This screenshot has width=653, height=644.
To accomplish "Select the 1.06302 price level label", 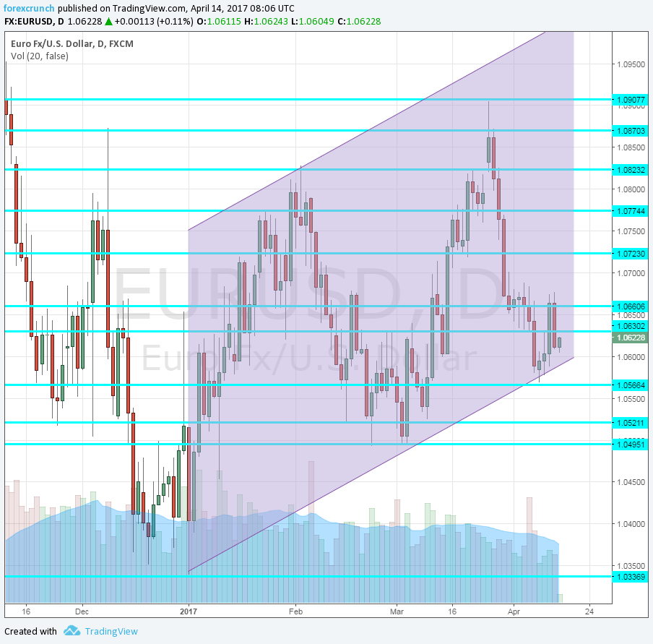I will click(630, 326).
